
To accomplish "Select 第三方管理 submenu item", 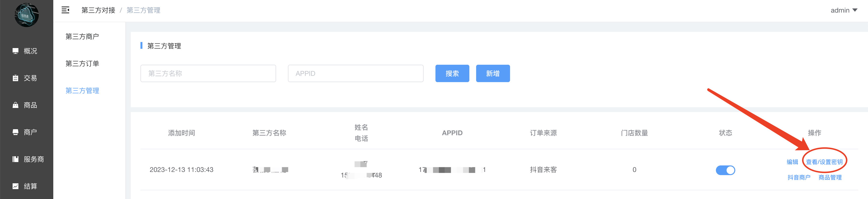I will [82, 91].
